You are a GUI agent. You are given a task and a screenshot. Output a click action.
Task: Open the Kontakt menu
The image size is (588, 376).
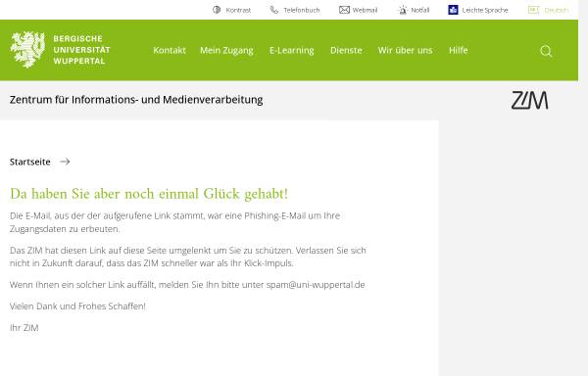click(170, 50)
